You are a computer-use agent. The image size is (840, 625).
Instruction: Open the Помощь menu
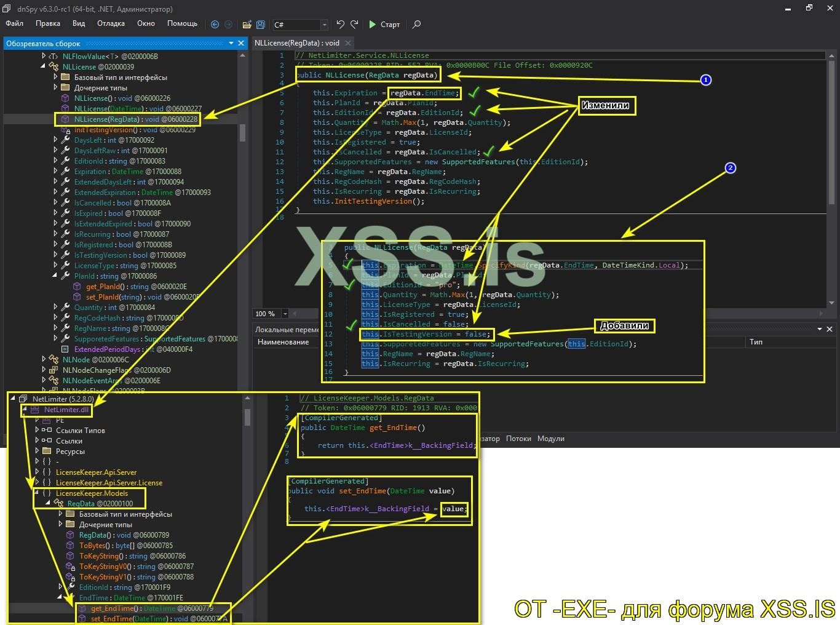[183, 23]
